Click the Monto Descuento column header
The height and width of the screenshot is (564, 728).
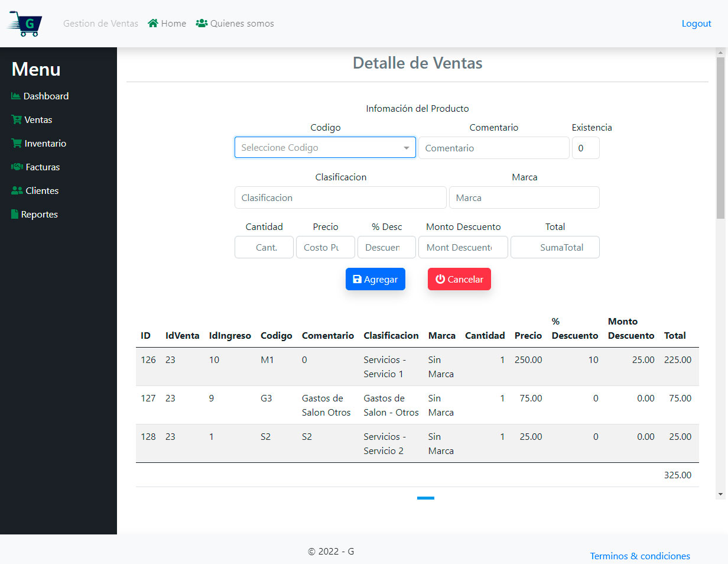[x=631, y=328]
